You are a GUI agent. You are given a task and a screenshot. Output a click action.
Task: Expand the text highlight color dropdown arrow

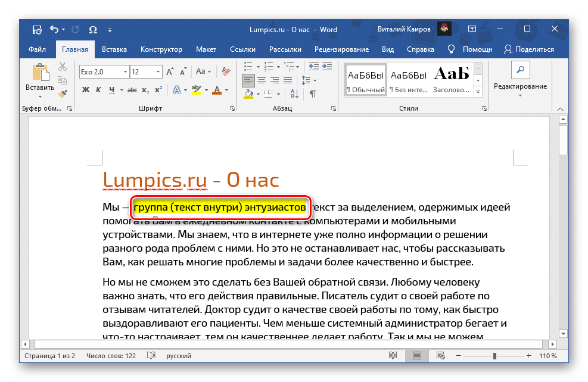click(206, 89)
